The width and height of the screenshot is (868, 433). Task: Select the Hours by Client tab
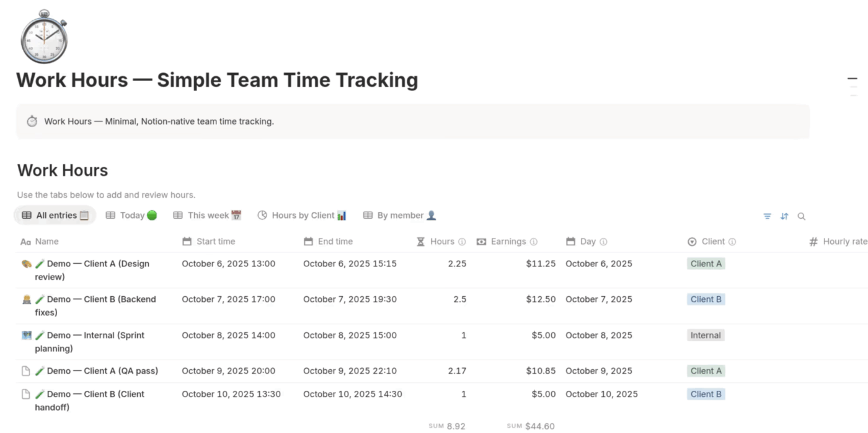[302, 216]
